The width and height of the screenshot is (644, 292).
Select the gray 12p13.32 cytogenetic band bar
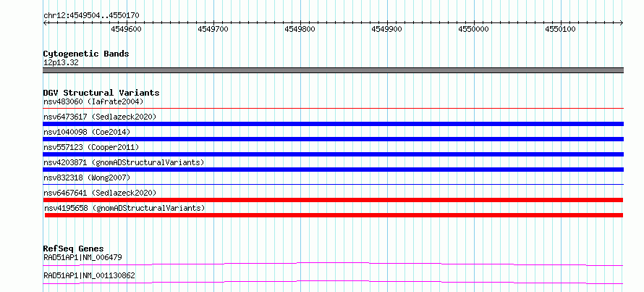(x=333, y=70)
